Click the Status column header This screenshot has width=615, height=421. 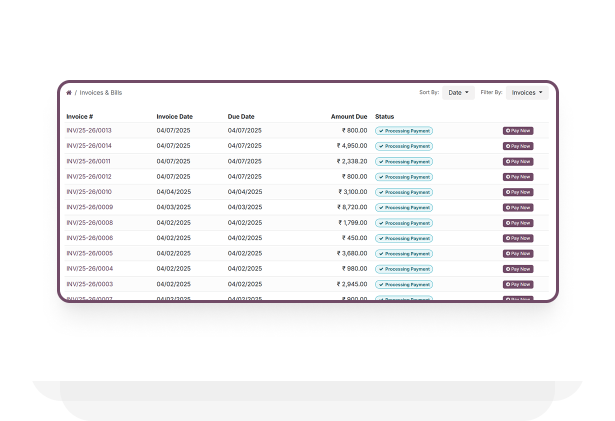pyautogui.click(x=385, y=116)
